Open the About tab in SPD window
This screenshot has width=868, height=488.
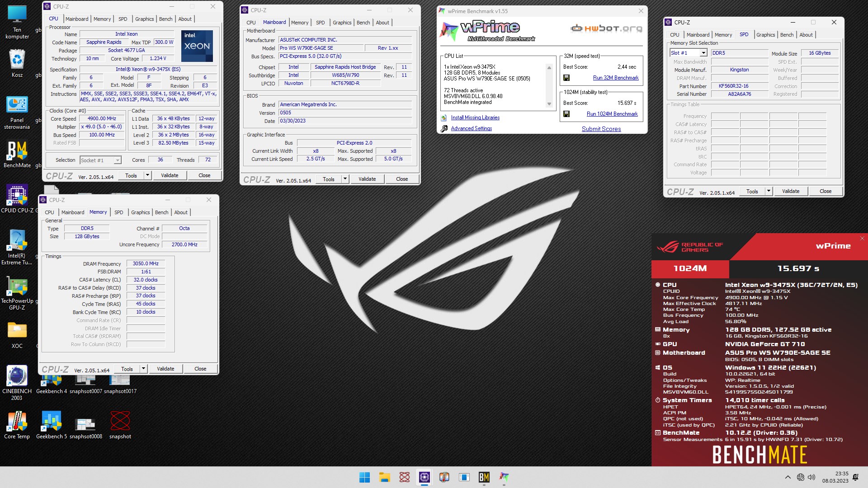[806, 35]
